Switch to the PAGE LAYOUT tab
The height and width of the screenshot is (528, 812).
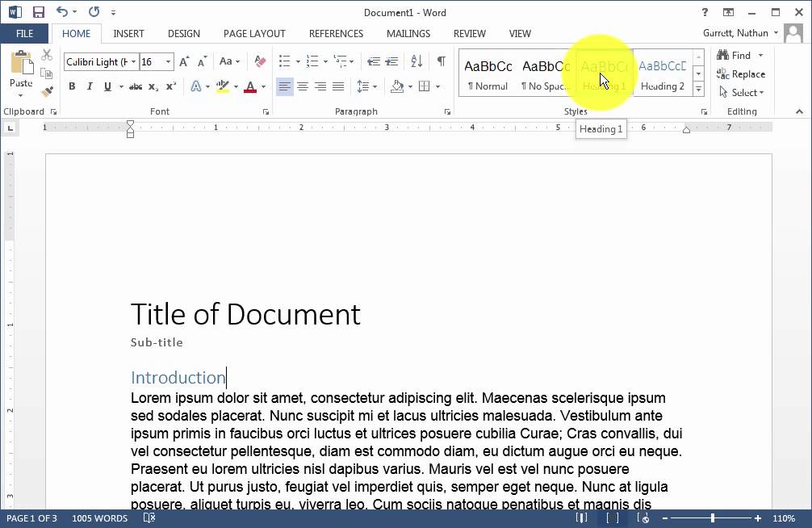254,34
